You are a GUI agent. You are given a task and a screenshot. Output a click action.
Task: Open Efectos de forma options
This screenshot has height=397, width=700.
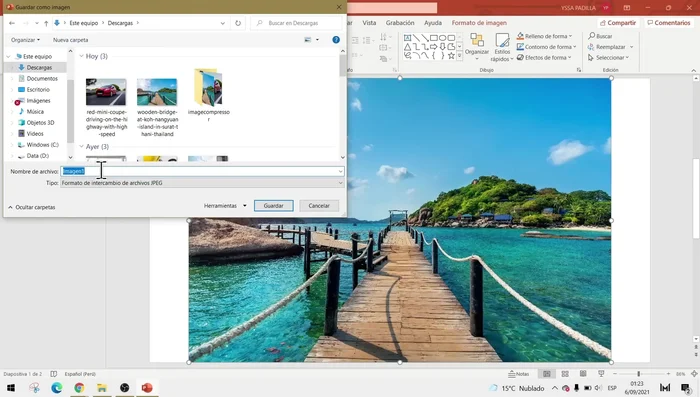(544, 58)
